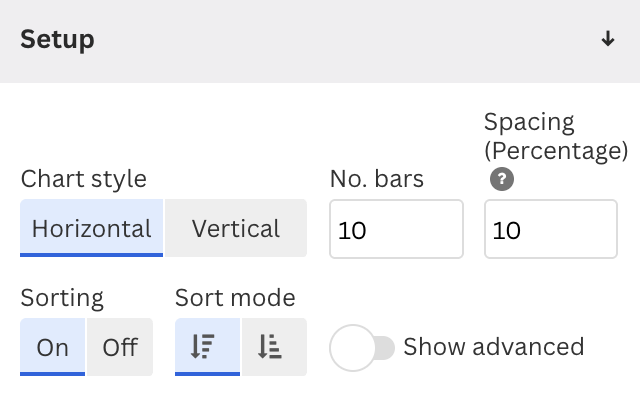Click the Show advanced label text

(x=494, y=347)
